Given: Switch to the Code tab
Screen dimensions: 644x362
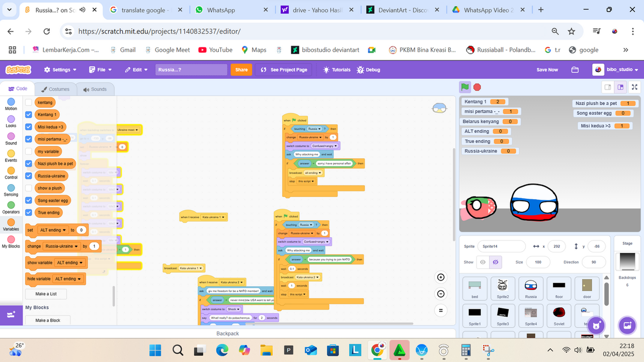Looking at the screenshot, I should pyautogui.click(x=18, y=88).
